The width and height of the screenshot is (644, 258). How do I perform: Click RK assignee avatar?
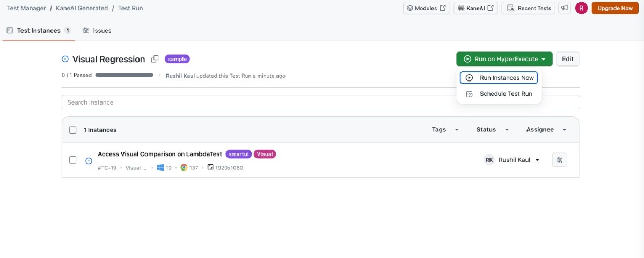[x=489, y=160]
